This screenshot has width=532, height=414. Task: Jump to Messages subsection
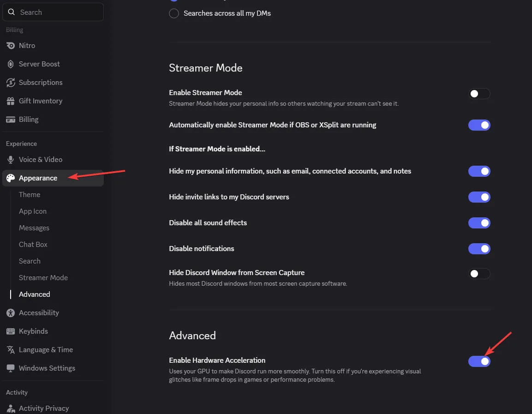pos(34,228)
